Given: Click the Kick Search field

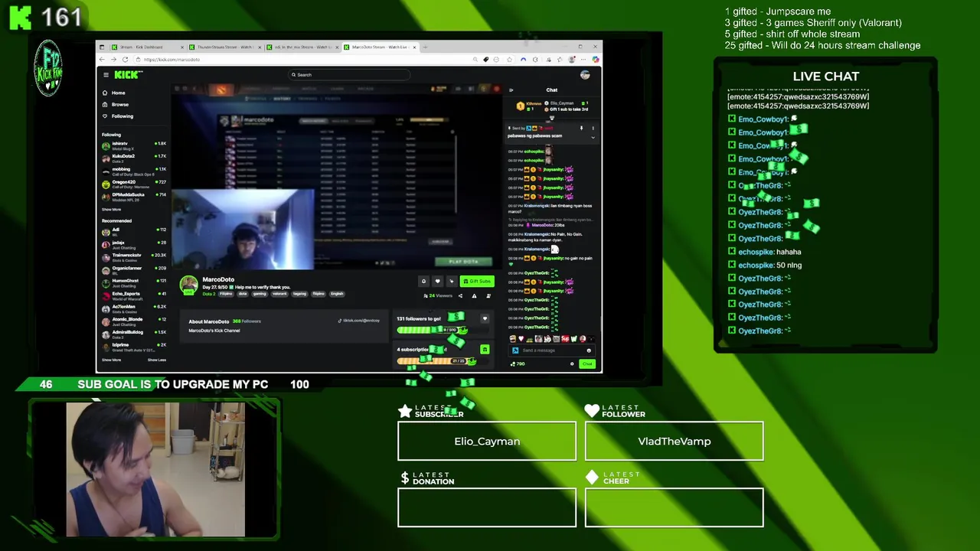Looking at the screenshot, I should pyautogui.click(x=348, y=74).
